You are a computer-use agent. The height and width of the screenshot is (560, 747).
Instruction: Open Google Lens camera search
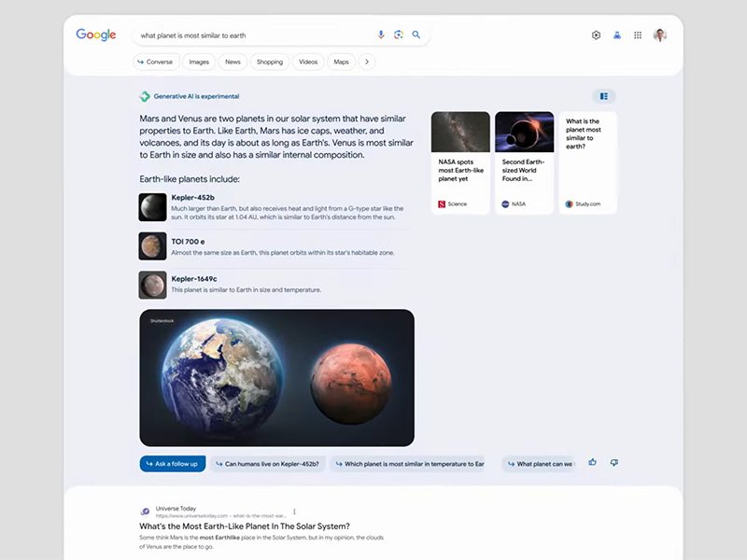click(x=399, y=35)
